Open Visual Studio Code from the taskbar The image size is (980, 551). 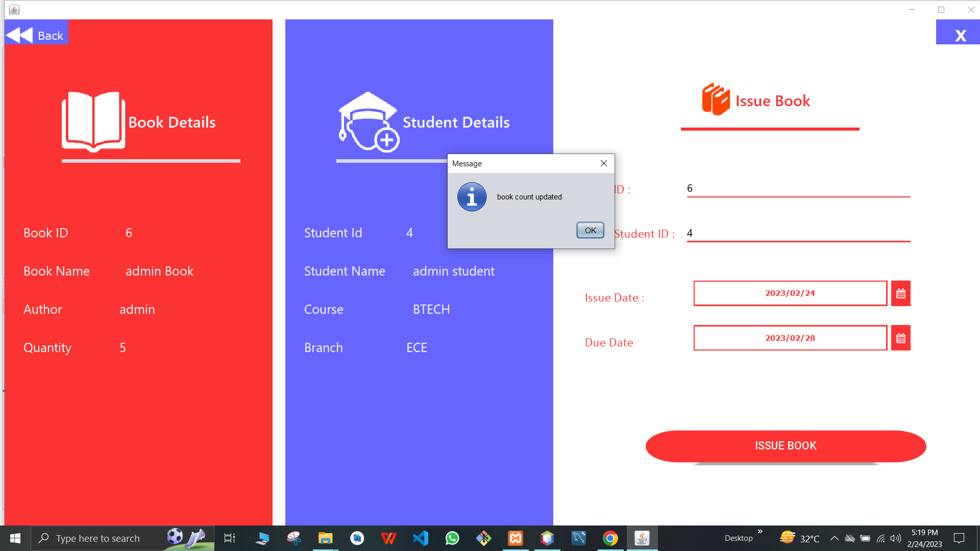point(421,538)
